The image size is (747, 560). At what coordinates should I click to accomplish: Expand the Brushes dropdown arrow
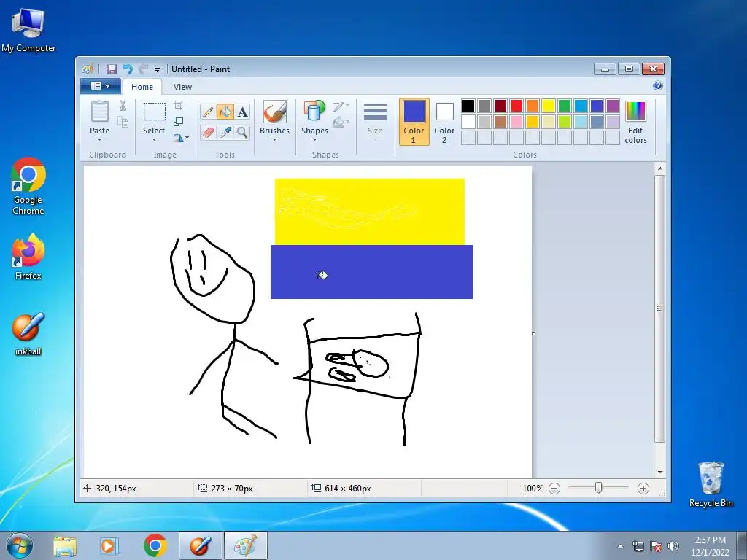pos(274,139)
